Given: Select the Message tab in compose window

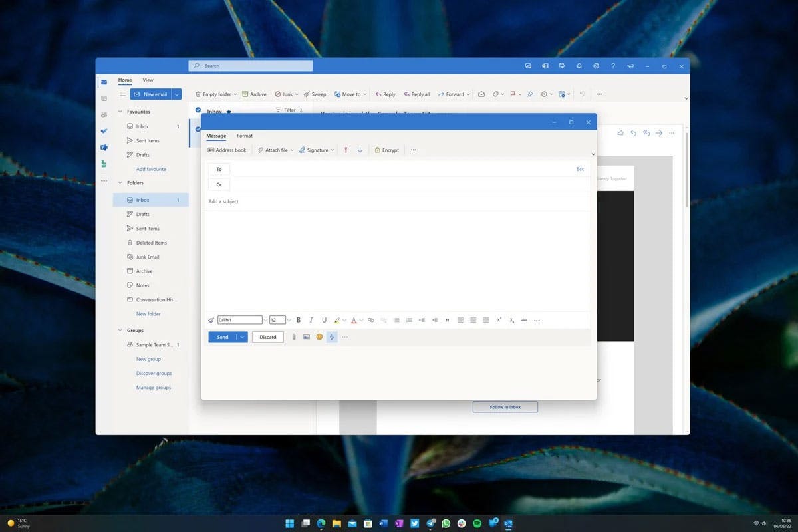Looking at the screenshot, I should (x=216, y=136).
